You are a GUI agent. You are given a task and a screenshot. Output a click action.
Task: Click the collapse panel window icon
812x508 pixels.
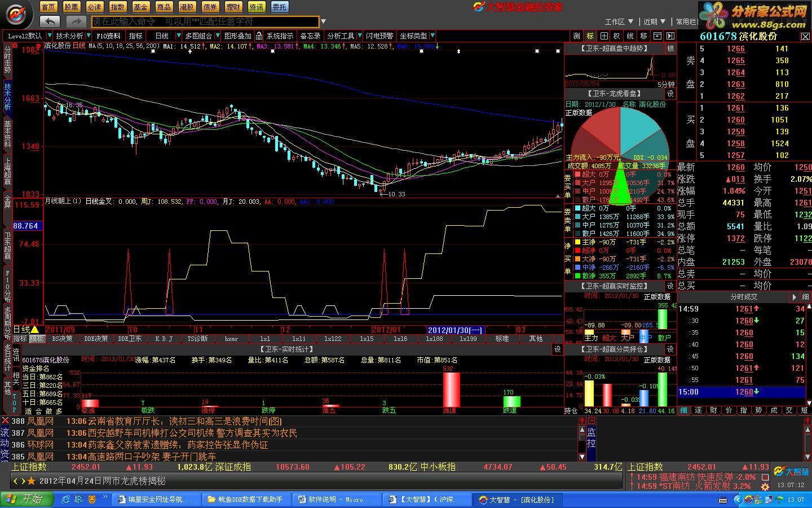coord(657,36)
